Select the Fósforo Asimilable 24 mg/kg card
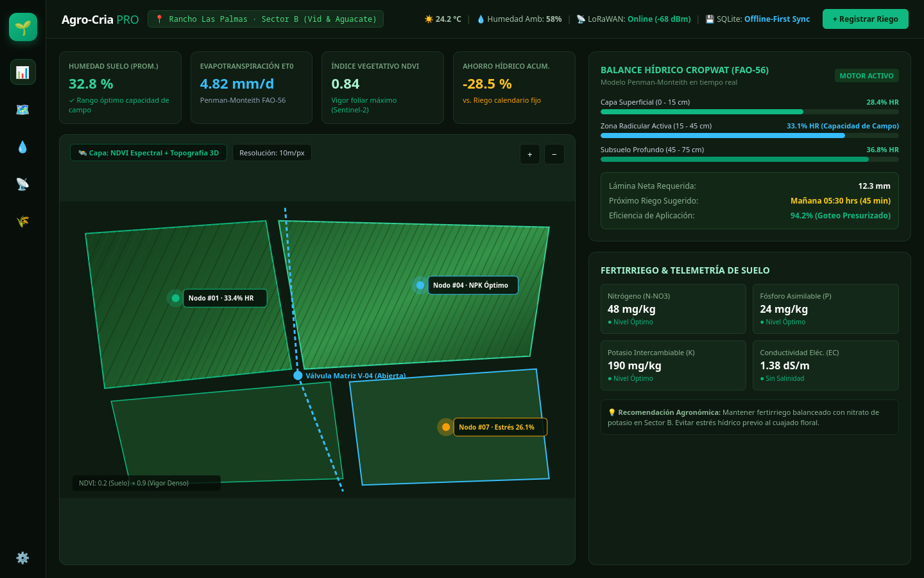 tap(826, 309)
